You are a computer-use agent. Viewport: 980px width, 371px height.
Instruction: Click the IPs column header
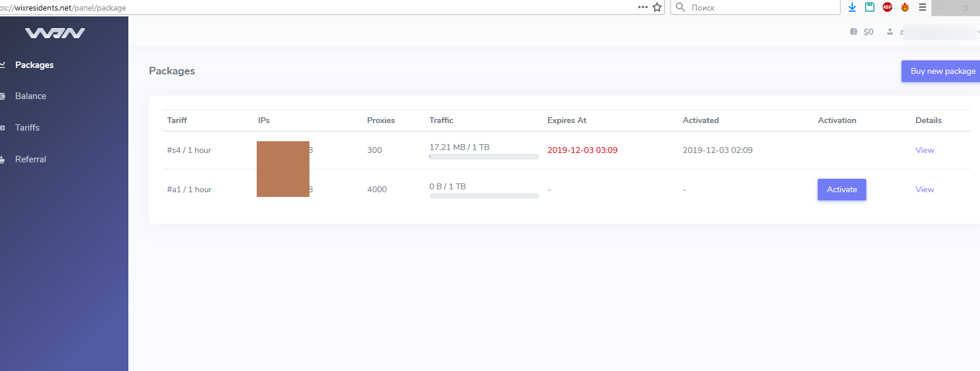[x=264, y=120]
